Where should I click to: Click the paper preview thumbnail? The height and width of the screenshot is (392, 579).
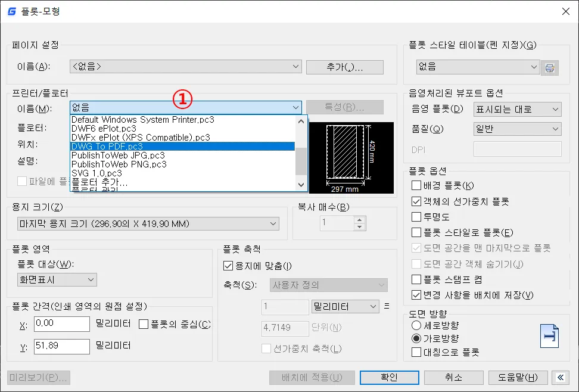click(351, 158)
